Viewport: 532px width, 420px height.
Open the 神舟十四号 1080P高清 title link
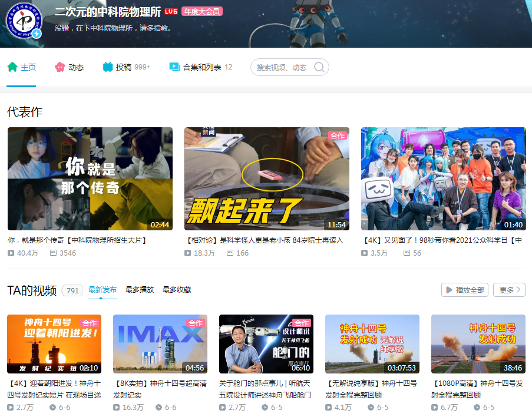click(478, 389)
